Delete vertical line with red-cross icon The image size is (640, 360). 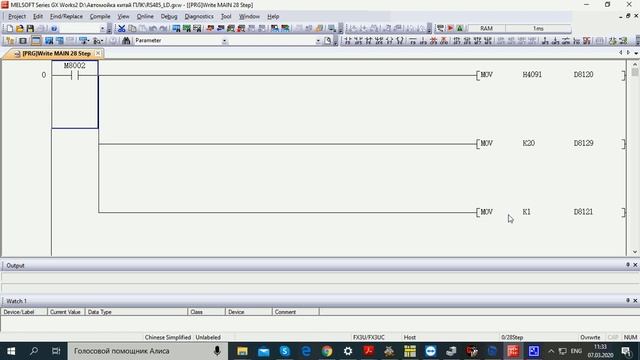[x=444, y=40]
